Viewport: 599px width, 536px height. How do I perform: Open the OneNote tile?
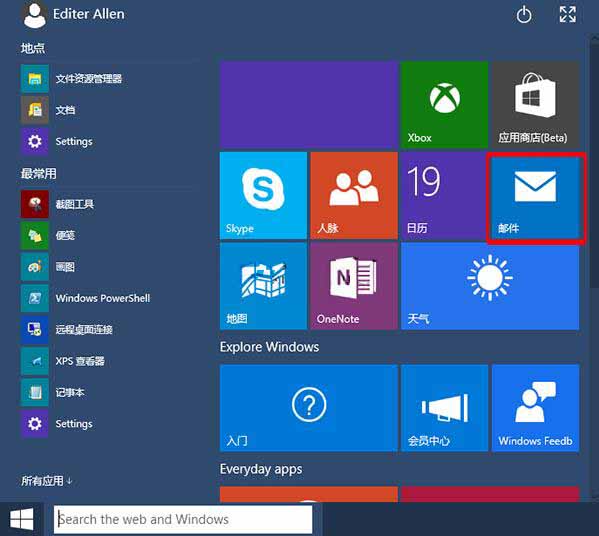tap(354, 286)
